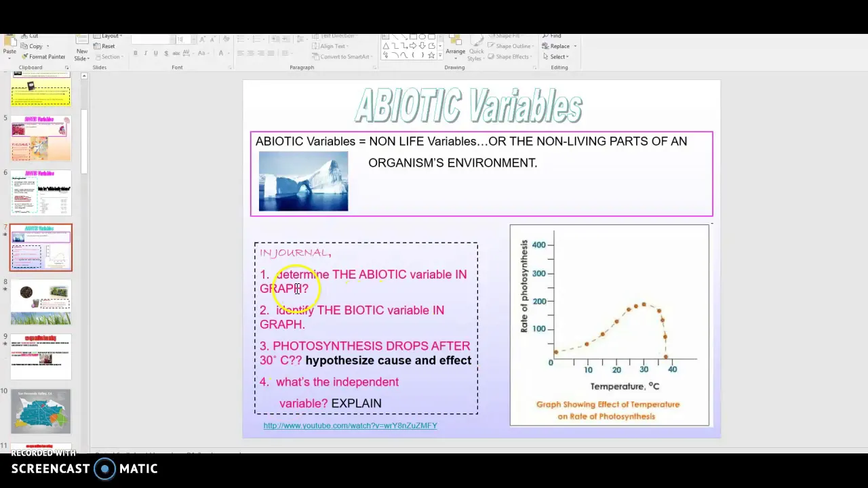This screenshot has height=488, width=868.
Task: Open the Font dialog launcher
Action: [230, 68]
